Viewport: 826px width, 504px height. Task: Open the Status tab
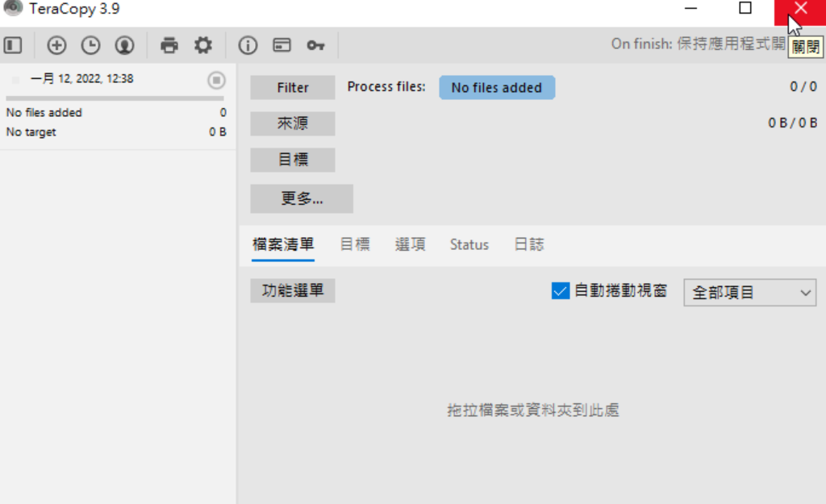469,245
